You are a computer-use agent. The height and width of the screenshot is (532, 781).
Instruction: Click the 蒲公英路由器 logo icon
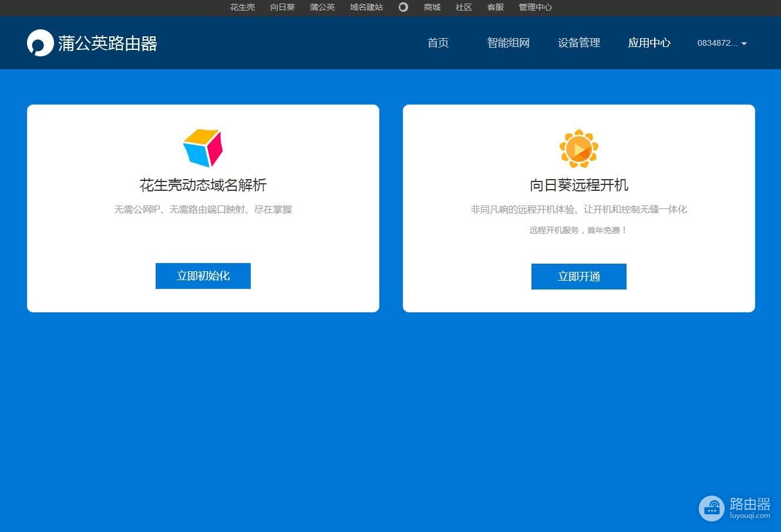[x=40, y=43]
